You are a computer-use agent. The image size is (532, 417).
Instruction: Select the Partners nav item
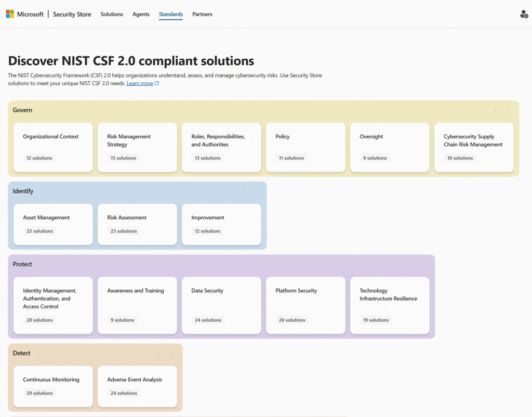click(202, 14)
